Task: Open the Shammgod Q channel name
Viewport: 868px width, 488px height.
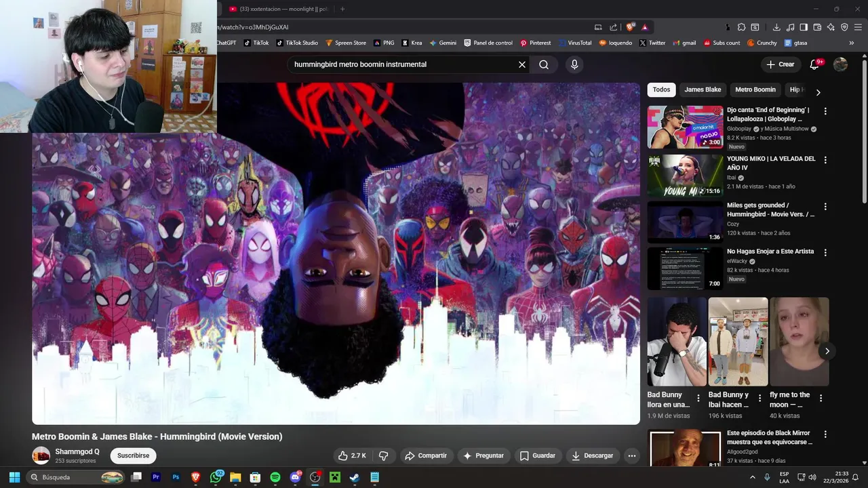Action: click(77, 451)
